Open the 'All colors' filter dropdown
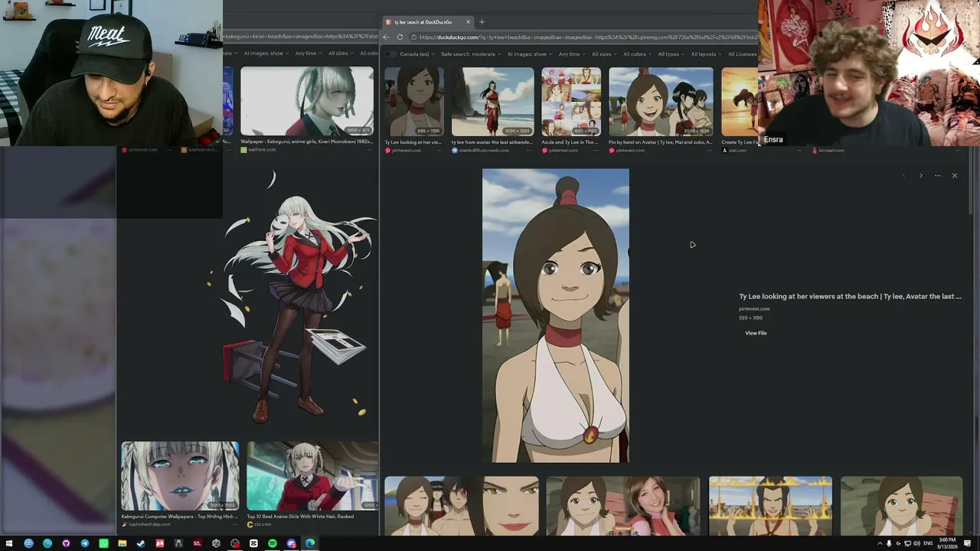980x551 pixels. click(638, 54)
